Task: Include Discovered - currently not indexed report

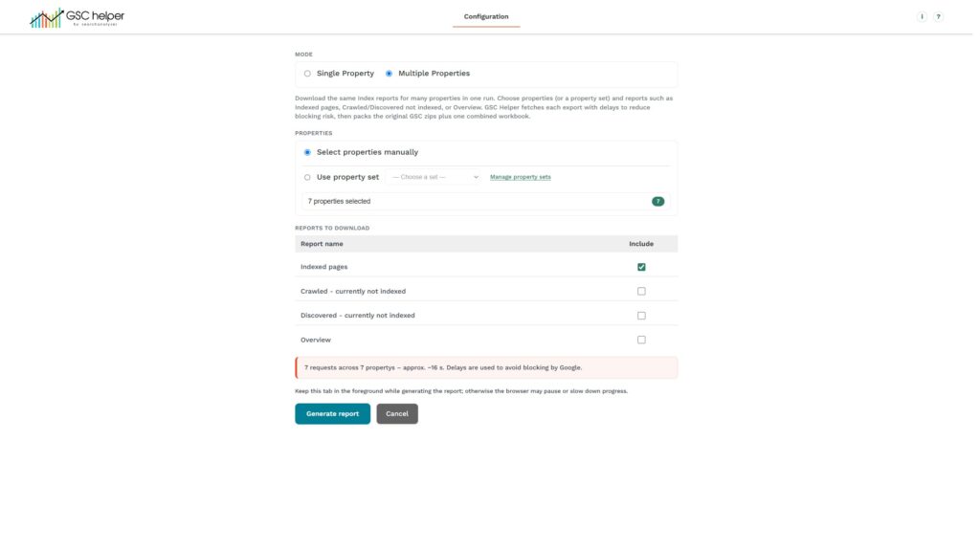Action: click(641, 316)
